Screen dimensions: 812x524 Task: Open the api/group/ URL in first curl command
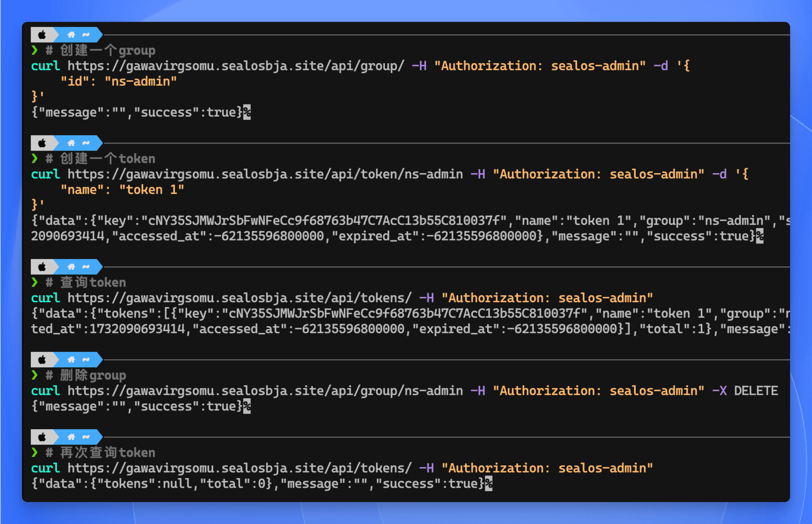point(236,66)
